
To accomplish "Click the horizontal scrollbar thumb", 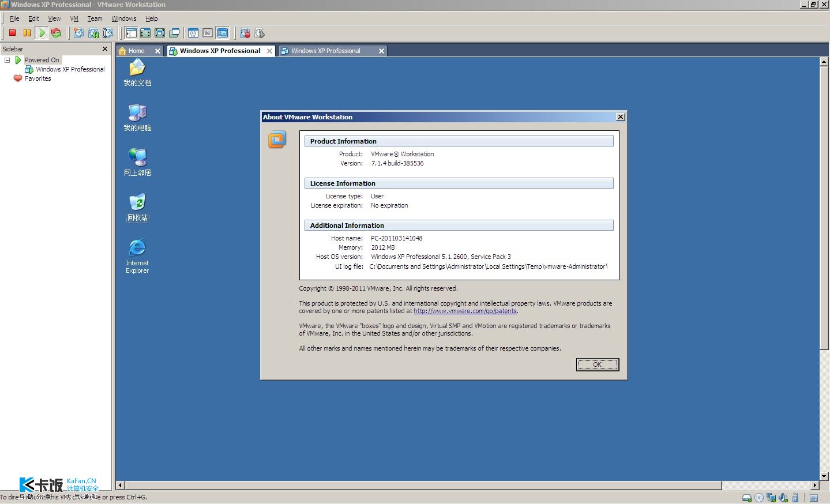I will click(x=423, y=486).
